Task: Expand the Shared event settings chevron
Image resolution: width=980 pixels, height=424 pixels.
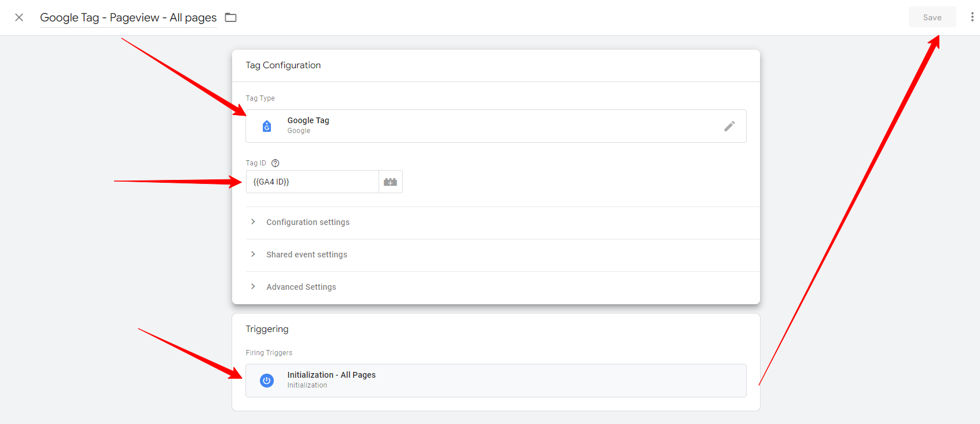Action: click(x=253, y=255)
